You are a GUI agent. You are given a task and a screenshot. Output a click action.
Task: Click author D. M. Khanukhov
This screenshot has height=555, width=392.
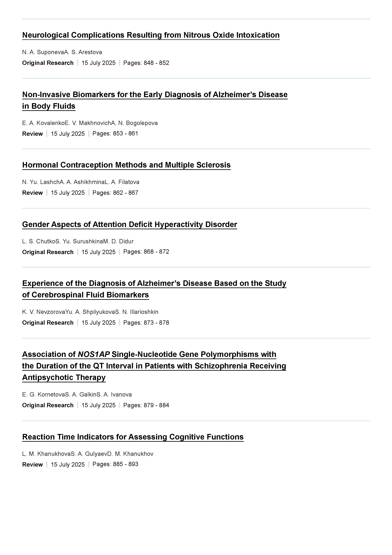(130, 454)
